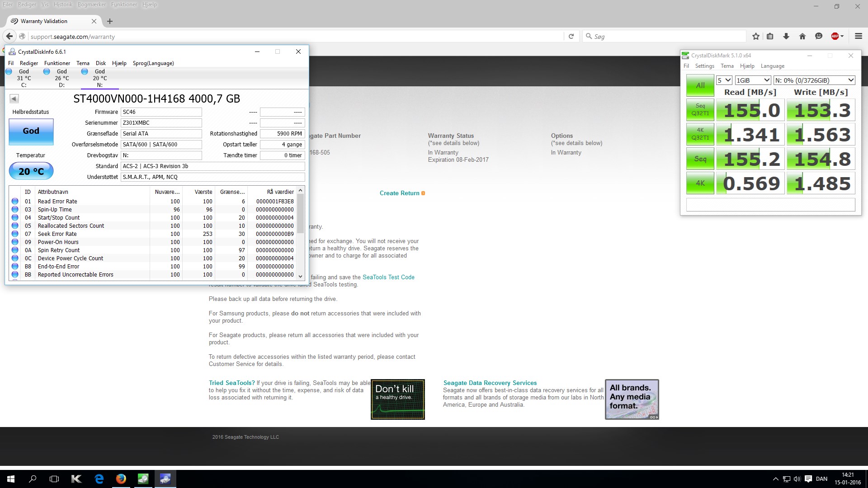The height and width of the screenshot is (488, 868).
Task: Select the Reallocated Sectors Count row
Action: 153,225
